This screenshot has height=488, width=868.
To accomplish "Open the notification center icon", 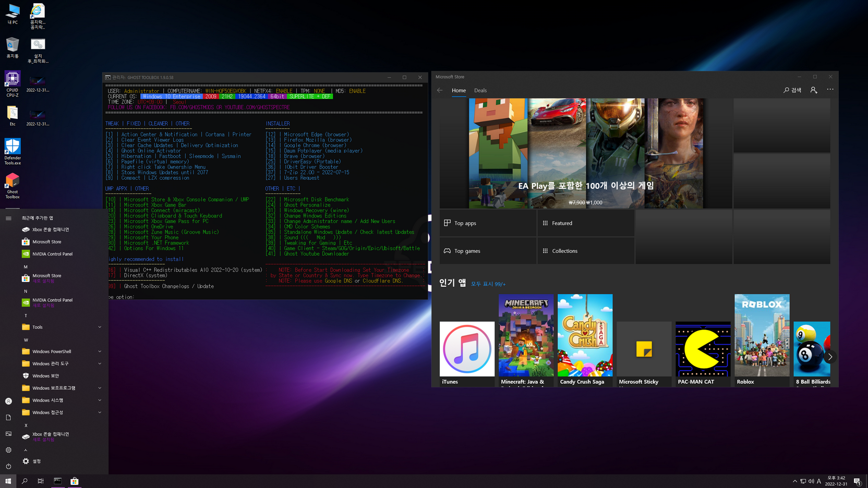I will pyautogui.click(x=857, y=481).
